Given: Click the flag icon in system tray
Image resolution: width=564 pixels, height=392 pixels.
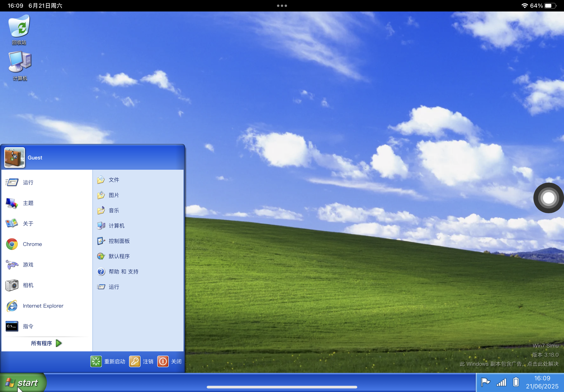Looking at the screenshot, I should coord(485,382).
